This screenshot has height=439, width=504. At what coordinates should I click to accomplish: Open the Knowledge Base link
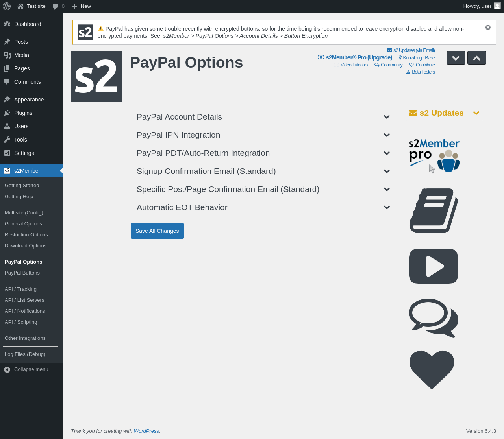pos(417,58)
